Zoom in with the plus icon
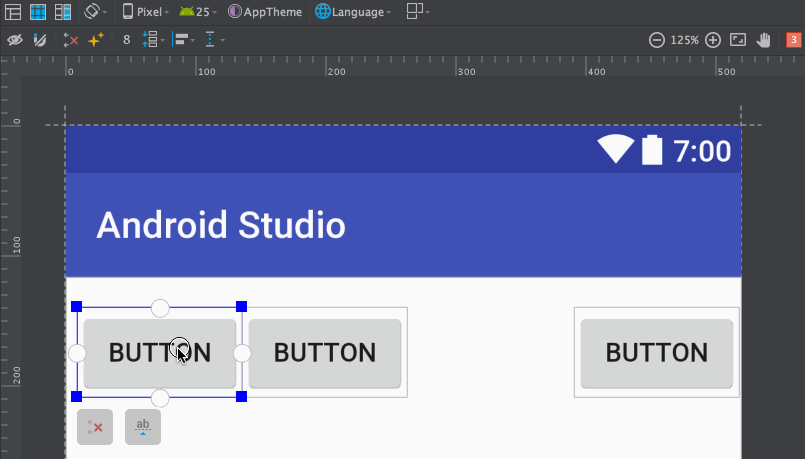Viewport: 805px width, 459px height. [x=713, y=40]
